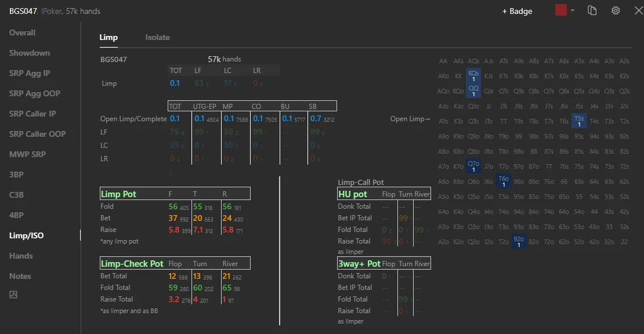Select the 3BP sidebar item
644x334 pixels.
(16, 175)
